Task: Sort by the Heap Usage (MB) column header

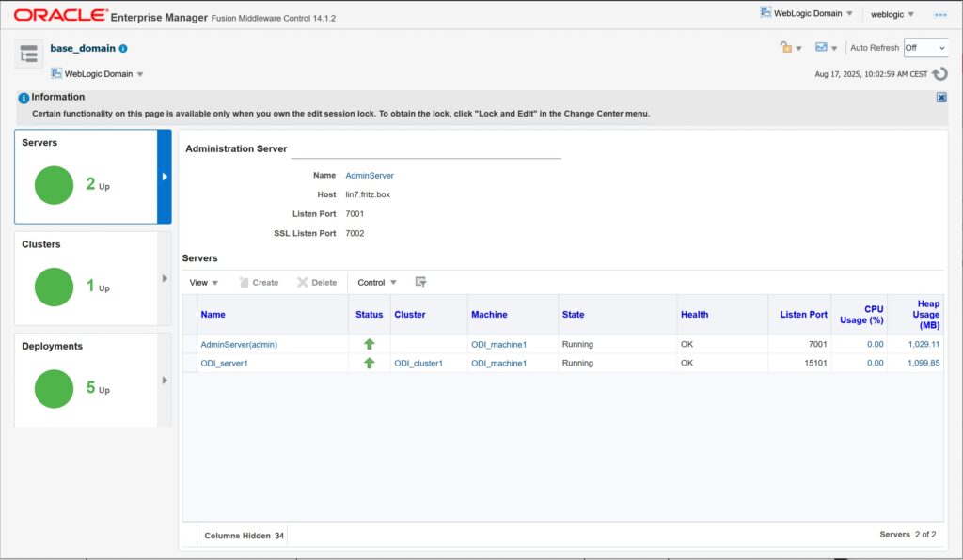Action: point(925,315)
